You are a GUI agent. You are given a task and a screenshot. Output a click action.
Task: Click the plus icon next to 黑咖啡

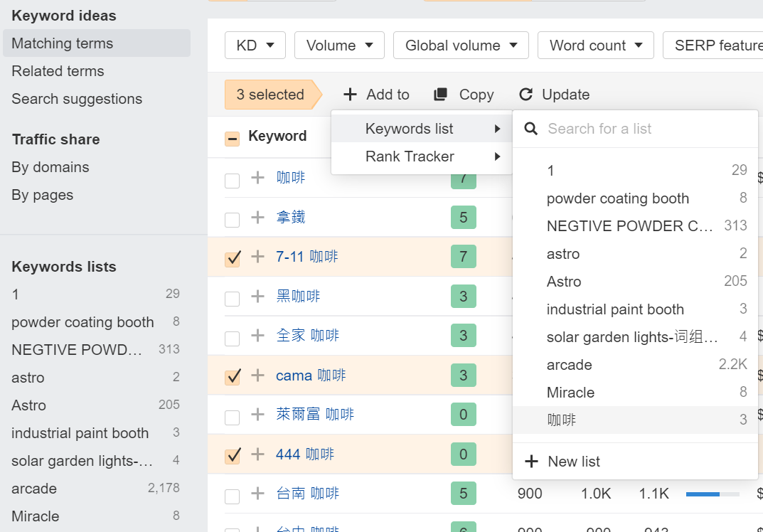257,297
